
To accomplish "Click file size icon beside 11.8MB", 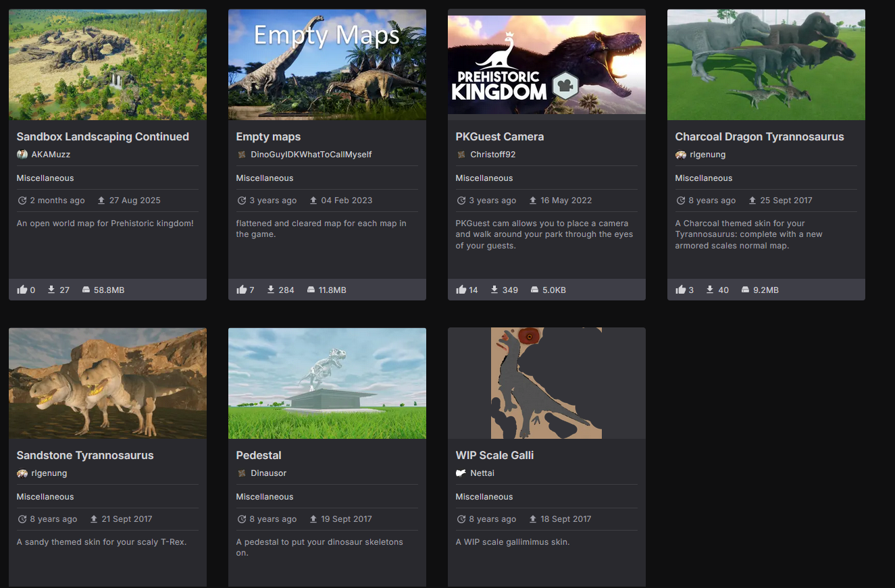I will click(311, 290).
